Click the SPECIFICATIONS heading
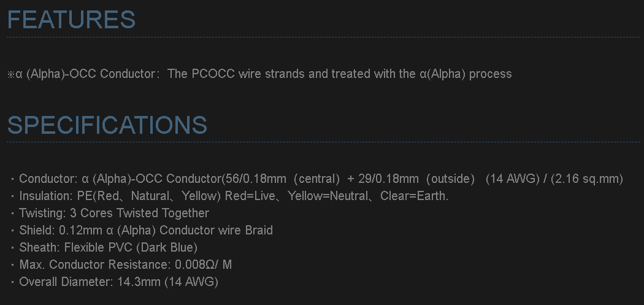644x305 pixels. tap(107, 125)
